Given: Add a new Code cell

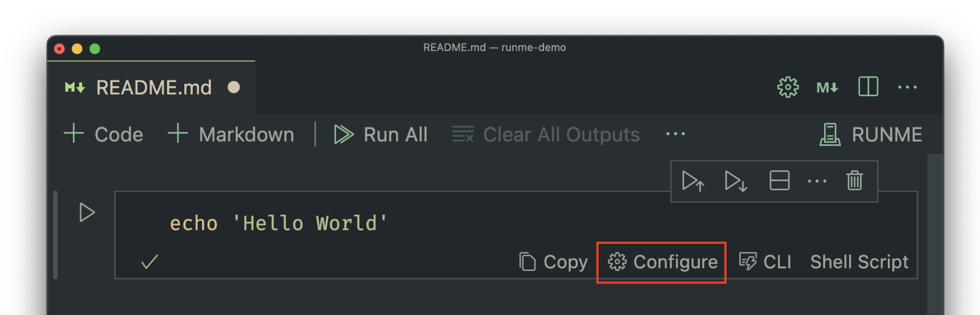Looking at the screenshot, I should 103,134.
